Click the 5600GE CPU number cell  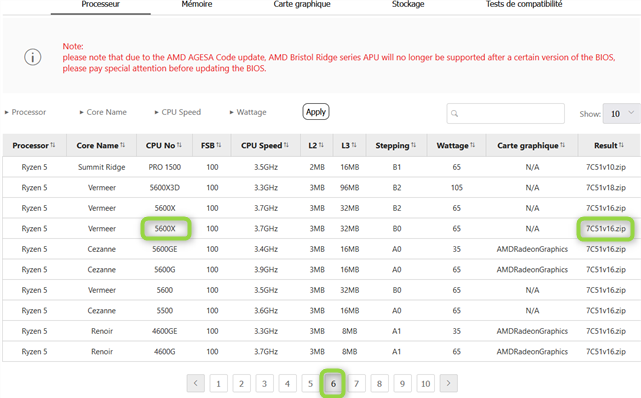(x=165, y=249)
